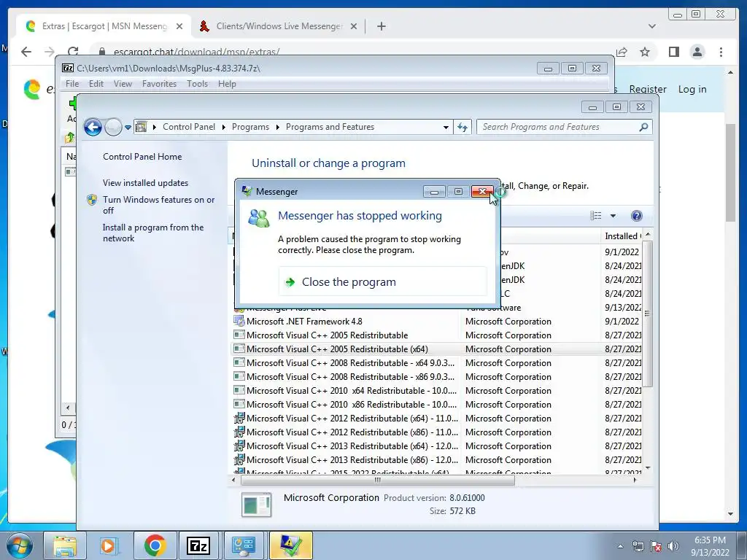
Task: Open Turn Windows features on or off
Action: coord(158,205)
